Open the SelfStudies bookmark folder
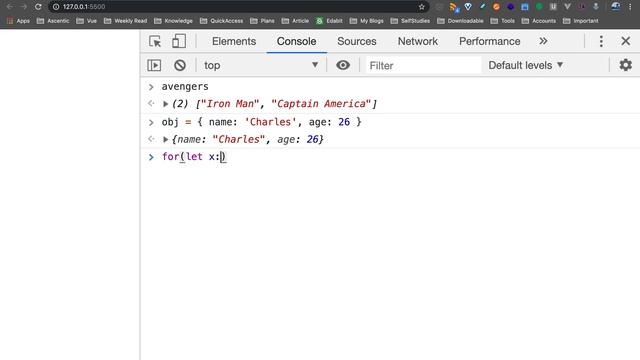640x360 pixels. [410, 21]
